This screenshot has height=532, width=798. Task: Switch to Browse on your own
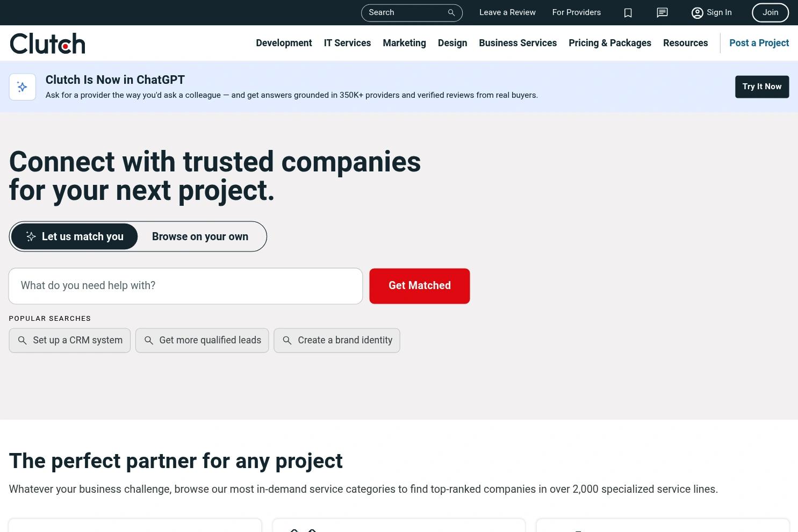(200, 236)
